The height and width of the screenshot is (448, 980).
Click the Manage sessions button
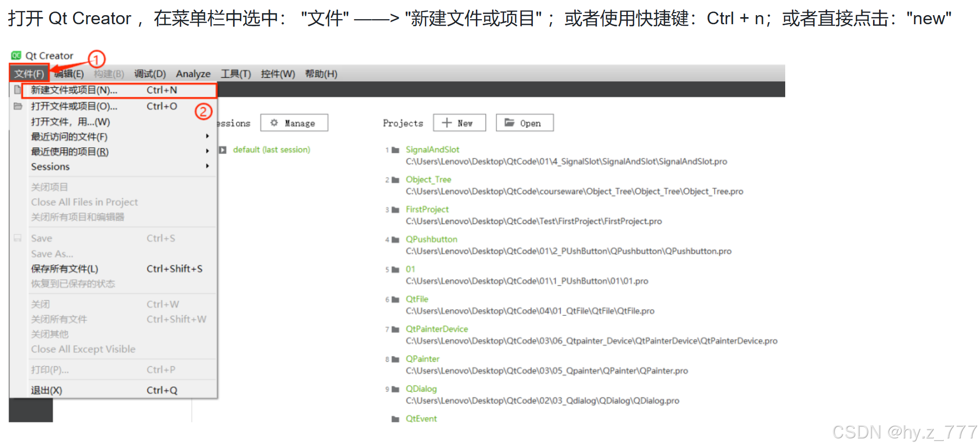pos(294,123)
